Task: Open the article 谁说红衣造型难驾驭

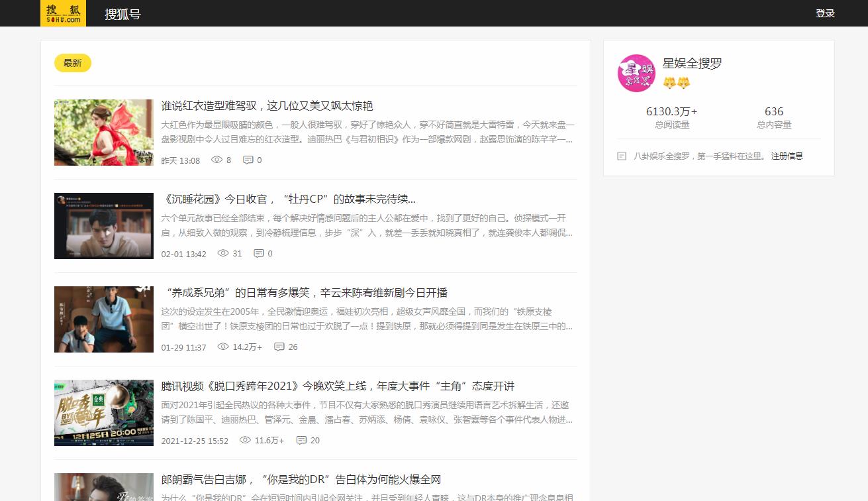Action: pos(267,106)
